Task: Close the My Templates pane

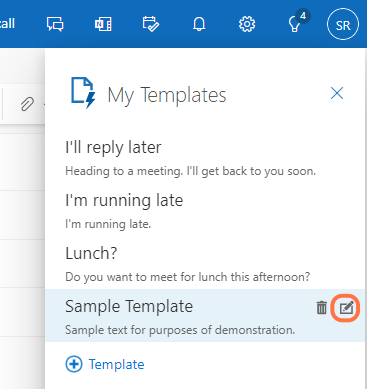Action: tap(337, 93)
